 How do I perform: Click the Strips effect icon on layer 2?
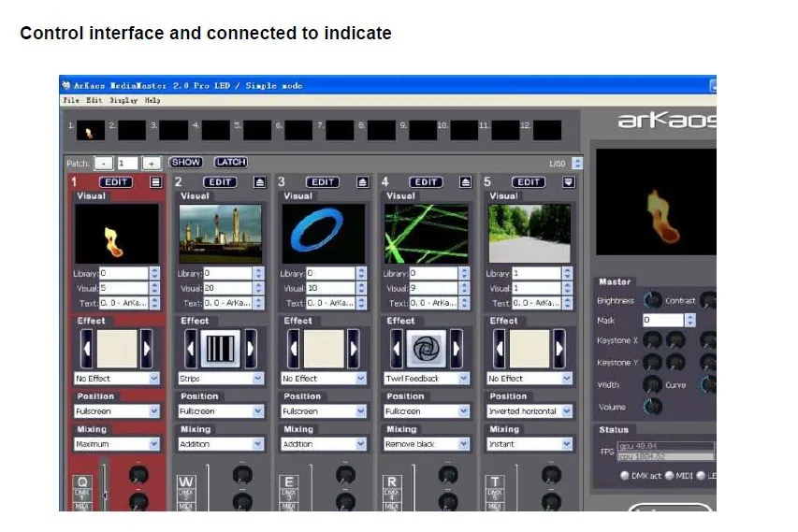(x=221, y=349)
